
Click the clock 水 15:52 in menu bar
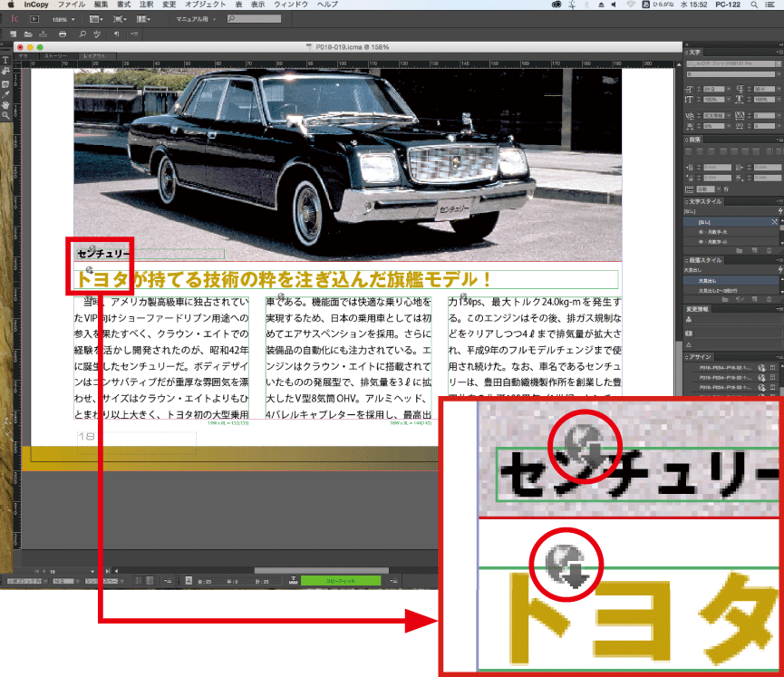[x=694, y=5]
